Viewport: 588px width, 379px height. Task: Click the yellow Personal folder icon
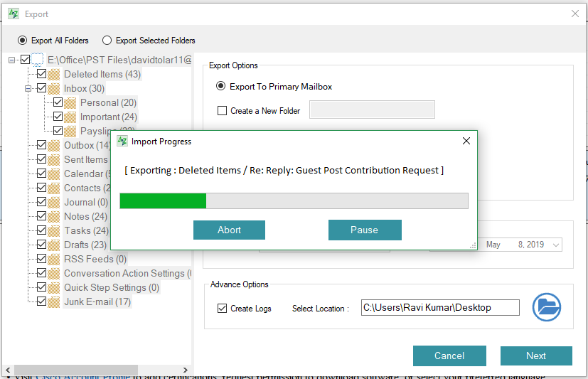70,102
